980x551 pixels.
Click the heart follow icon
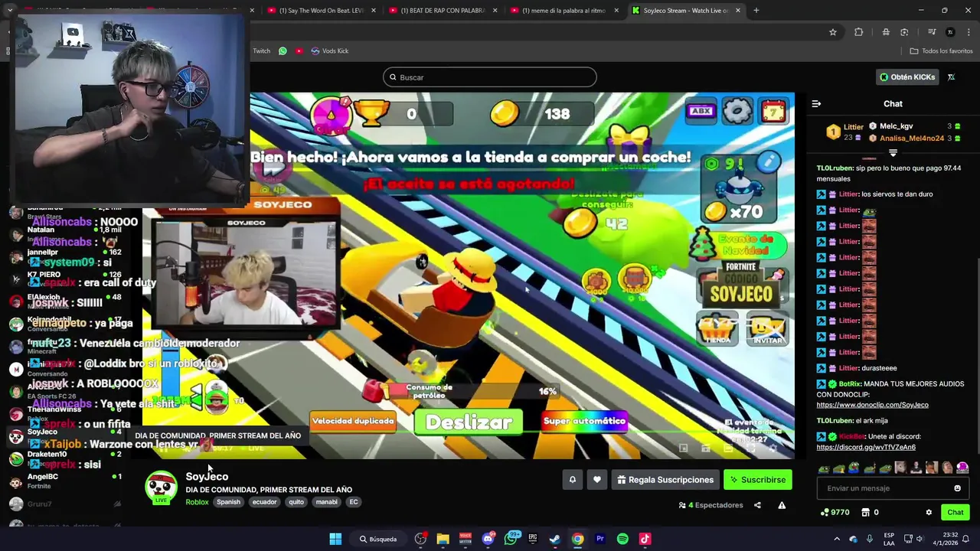pos(597,480)
